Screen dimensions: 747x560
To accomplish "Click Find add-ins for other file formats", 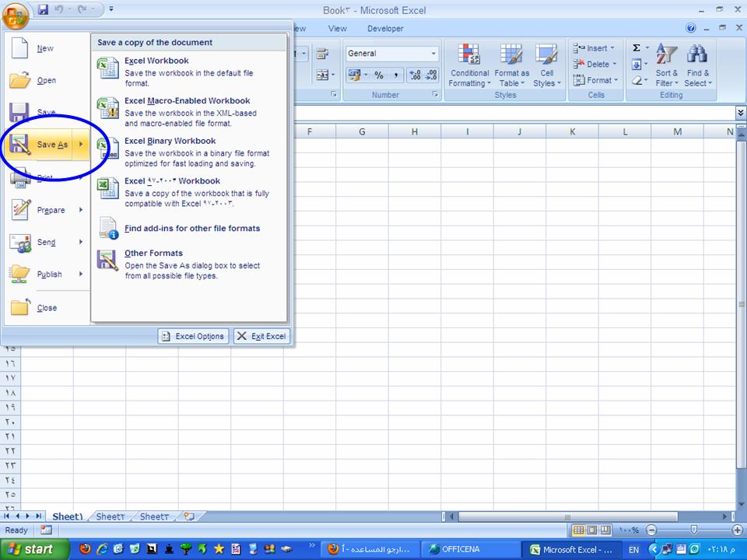I will pos(189,228).
